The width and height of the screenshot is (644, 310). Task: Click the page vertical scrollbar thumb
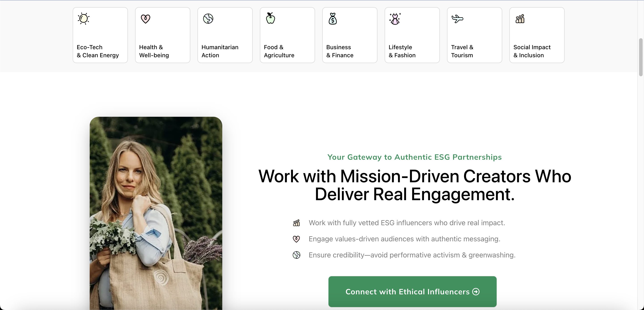[x=641, y=57]
